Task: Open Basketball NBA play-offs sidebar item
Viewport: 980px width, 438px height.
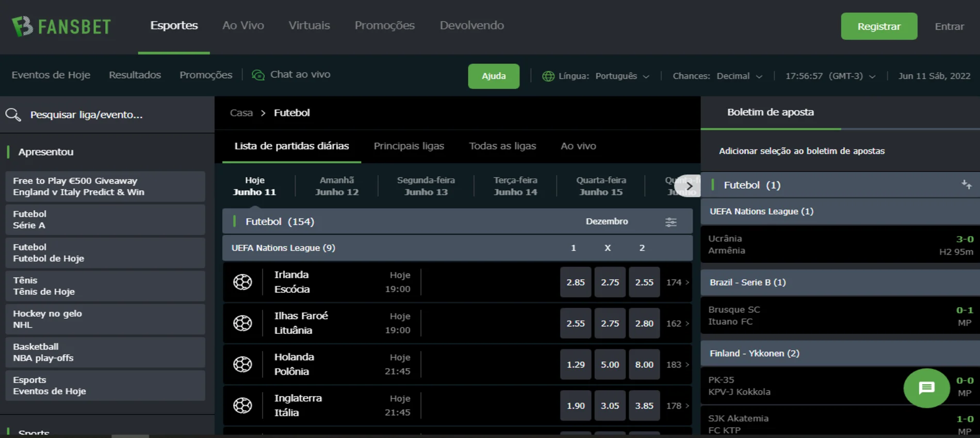Action: point(105,352)
